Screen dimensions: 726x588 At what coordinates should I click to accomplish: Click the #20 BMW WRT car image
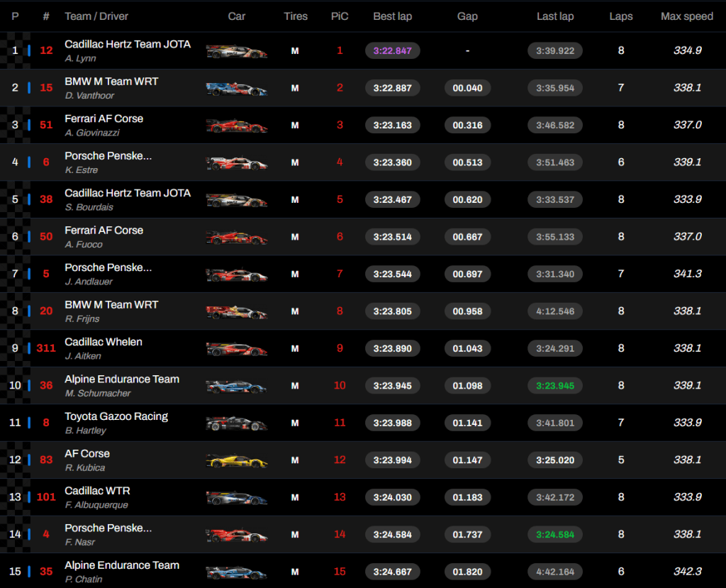click(x=237, y=311)
